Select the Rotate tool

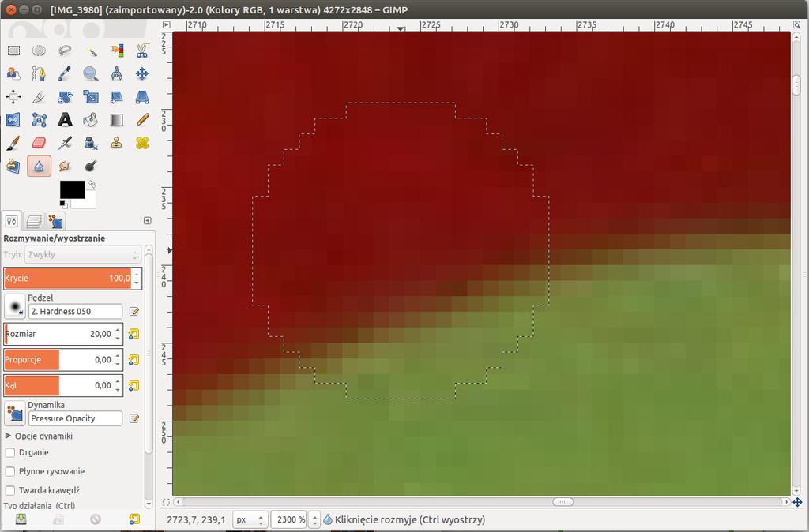click(65, 97)
